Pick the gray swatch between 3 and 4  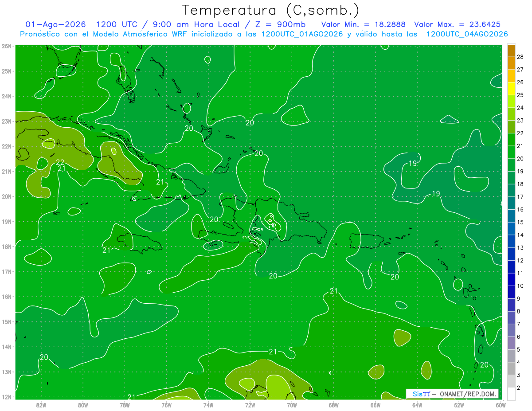[x=511, y=369]
